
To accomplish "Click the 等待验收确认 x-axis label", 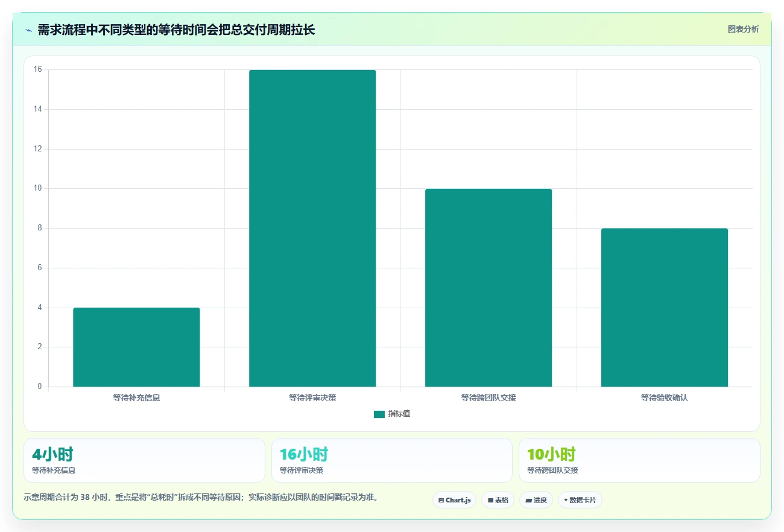I will tap(665, 397).
